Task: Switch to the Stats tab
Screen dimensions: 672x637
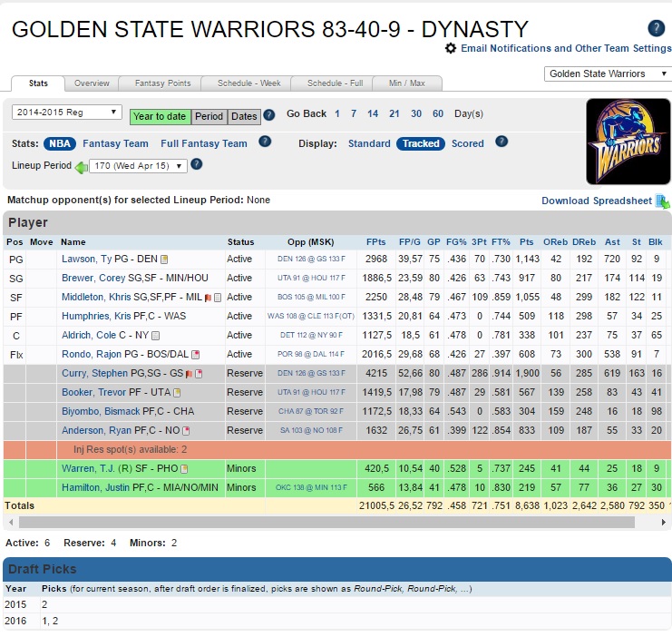Action: tap(38, 83)
